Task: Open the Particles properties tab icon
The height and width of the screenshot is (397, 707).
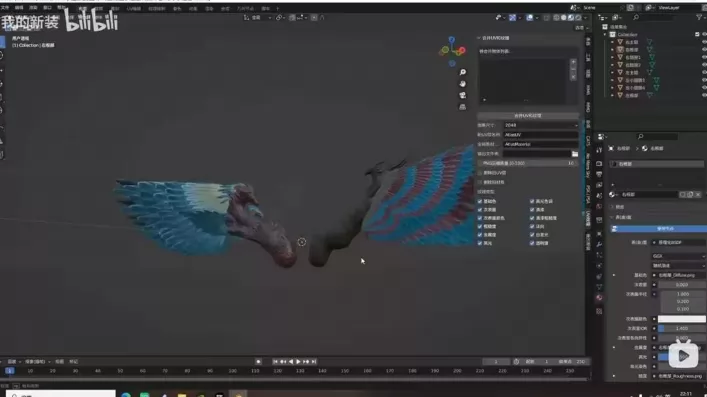Action: click(x=599, y=255)
